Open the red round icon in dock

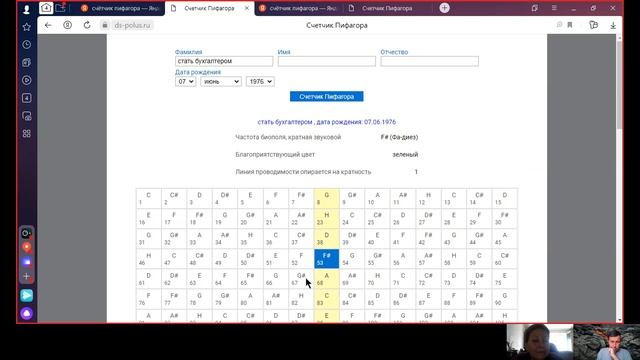(27, 247)
